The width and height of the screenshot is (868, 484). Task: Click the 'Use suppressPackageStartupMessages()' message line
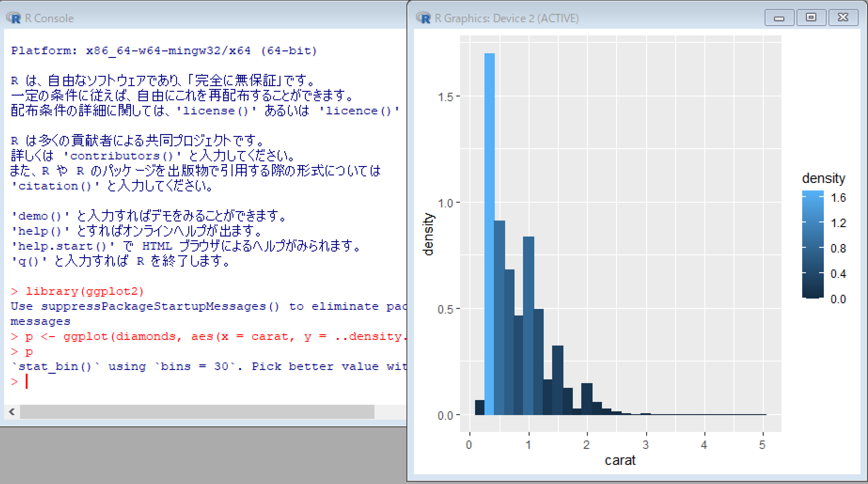tap(208, 306)
